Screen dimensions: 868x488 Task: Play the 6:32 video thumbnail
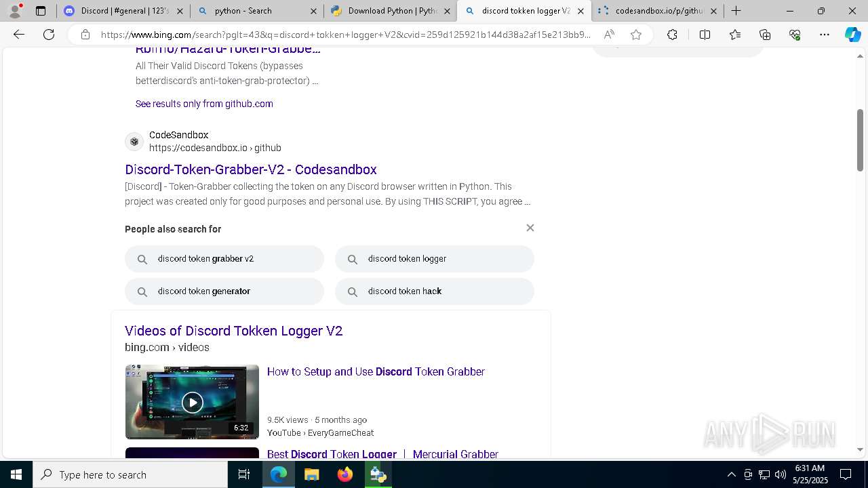(x=192, y=402)
